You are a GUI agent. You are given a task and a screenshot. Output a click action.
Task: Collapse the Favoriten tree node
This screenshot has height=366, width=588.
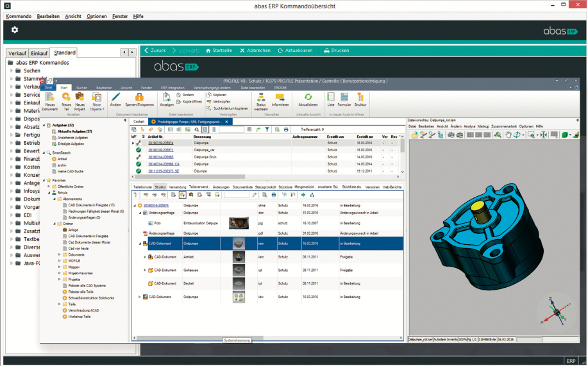[42, 181]
